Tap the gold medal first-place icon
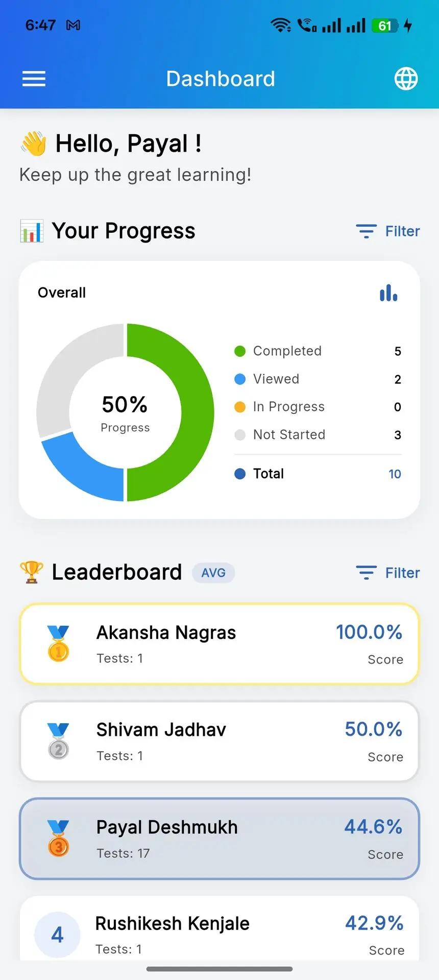The image size is (439, 980). pyautogui.click(x=58, y=643)
